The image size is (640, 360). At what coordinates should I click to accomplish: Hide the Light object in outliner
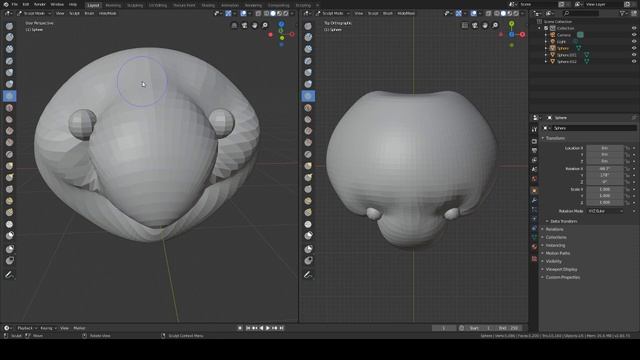[x=634, y=42]
